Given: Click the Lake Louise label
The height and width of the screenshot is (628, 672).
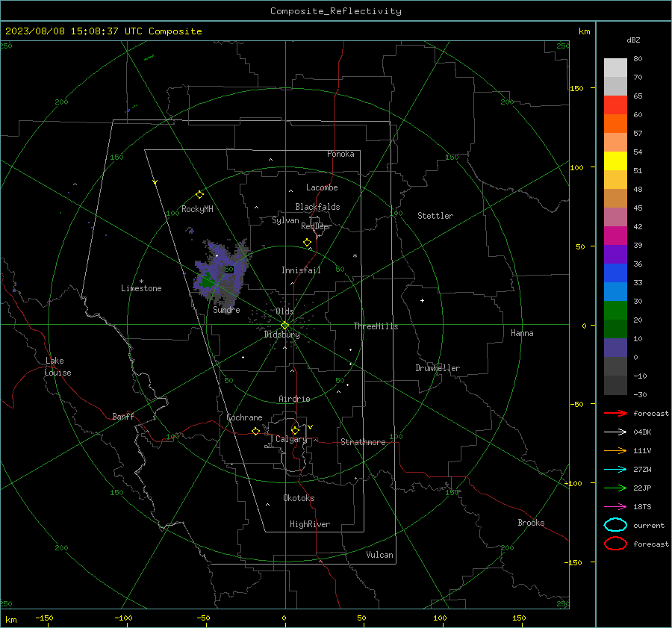Looking at the screenshot, I should point(57,367).
